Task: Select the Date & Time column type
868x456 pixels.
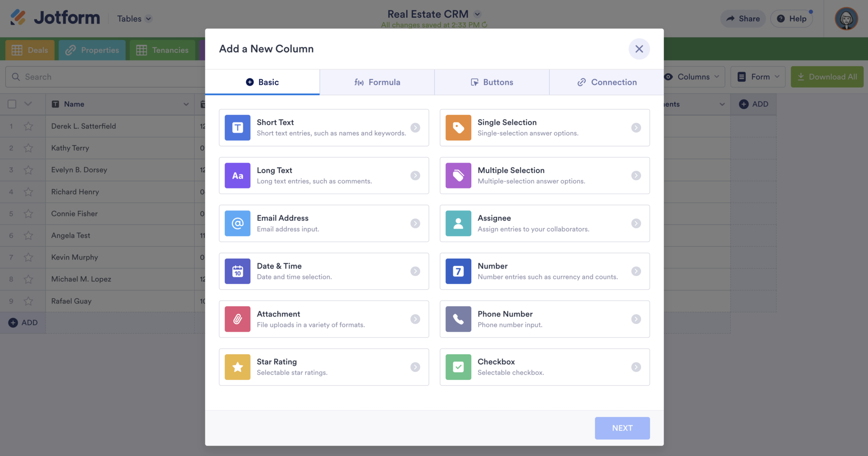Action: [323, 271]
